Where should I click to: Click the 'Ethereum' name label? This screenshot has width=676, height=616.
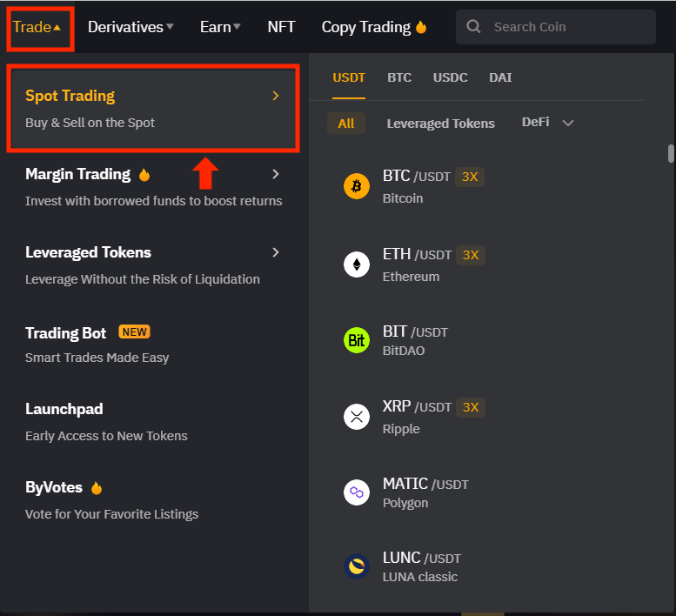(x=411, y=277)
